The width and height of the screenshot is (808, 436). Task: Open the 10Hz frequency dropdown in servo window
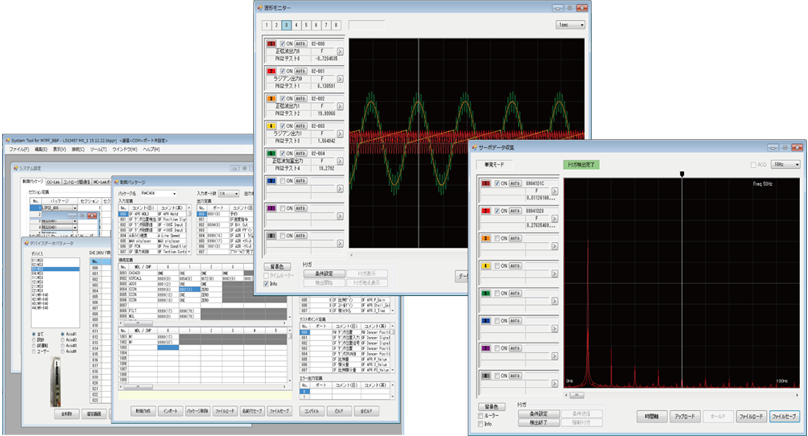(x=786, y=164)
